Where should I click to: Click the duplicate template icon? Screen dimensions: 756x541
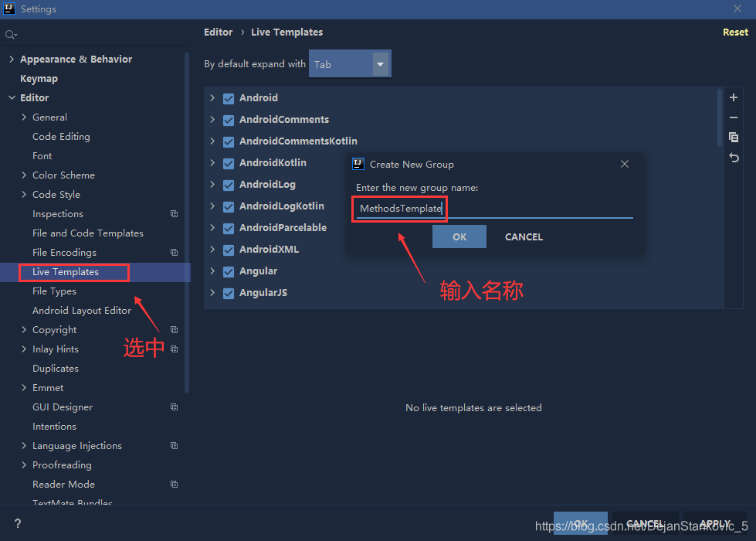click(x=734, y=138)
